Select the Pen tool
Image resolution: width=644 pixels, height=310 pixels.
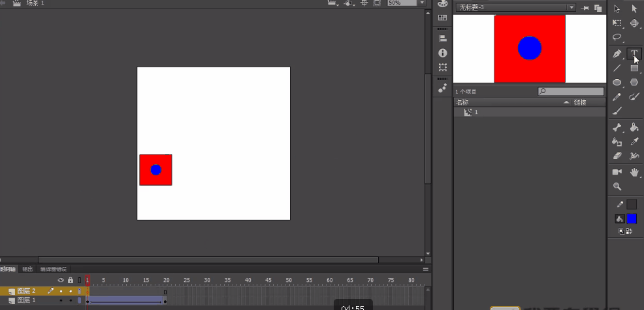[x=617, y=54]
